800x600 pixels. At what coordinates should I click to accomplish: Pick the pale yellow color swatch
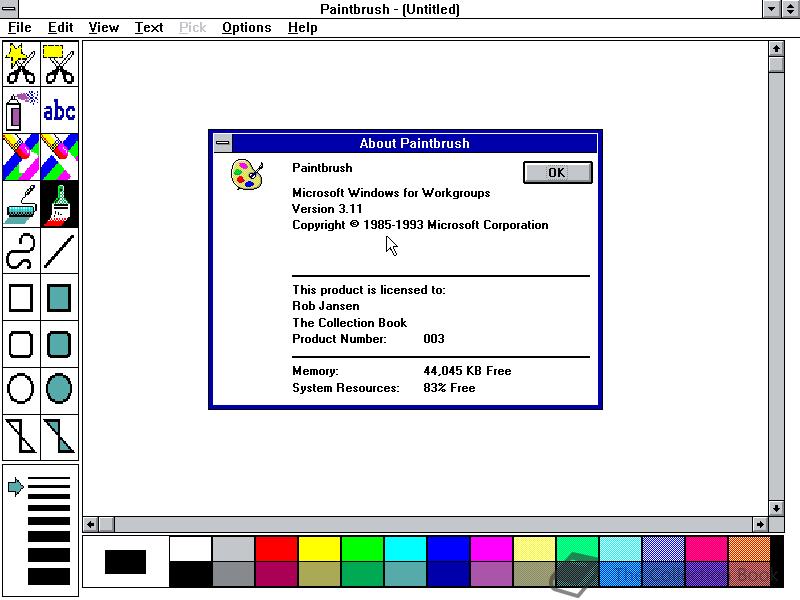point(534,549)
